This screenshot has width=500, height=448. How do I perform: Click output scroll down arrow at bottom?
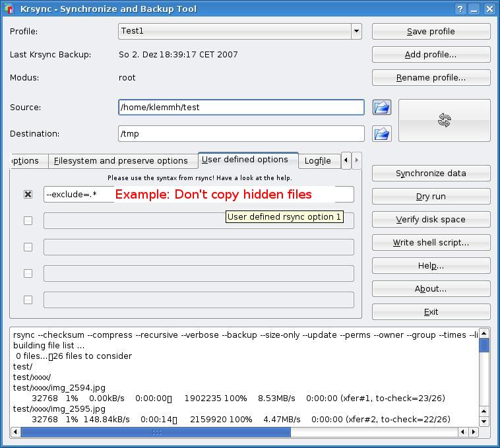[x=484, y=422]
